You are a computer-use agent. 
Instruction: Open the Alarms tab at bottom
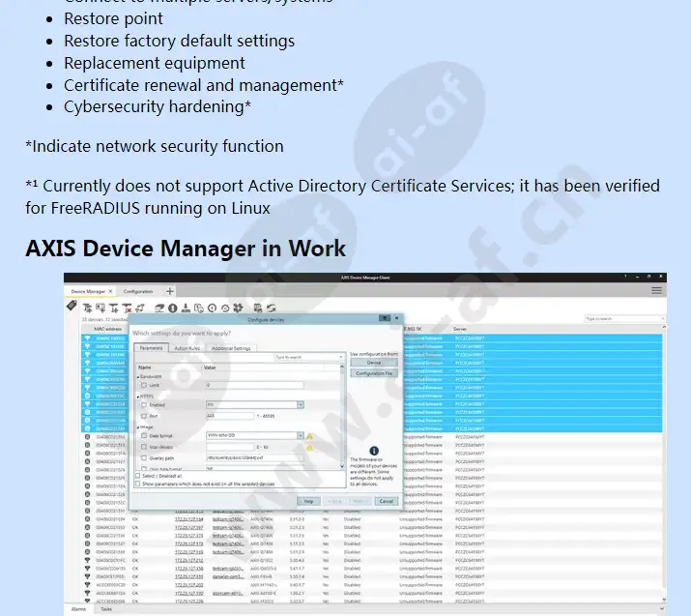pos(78,609)
